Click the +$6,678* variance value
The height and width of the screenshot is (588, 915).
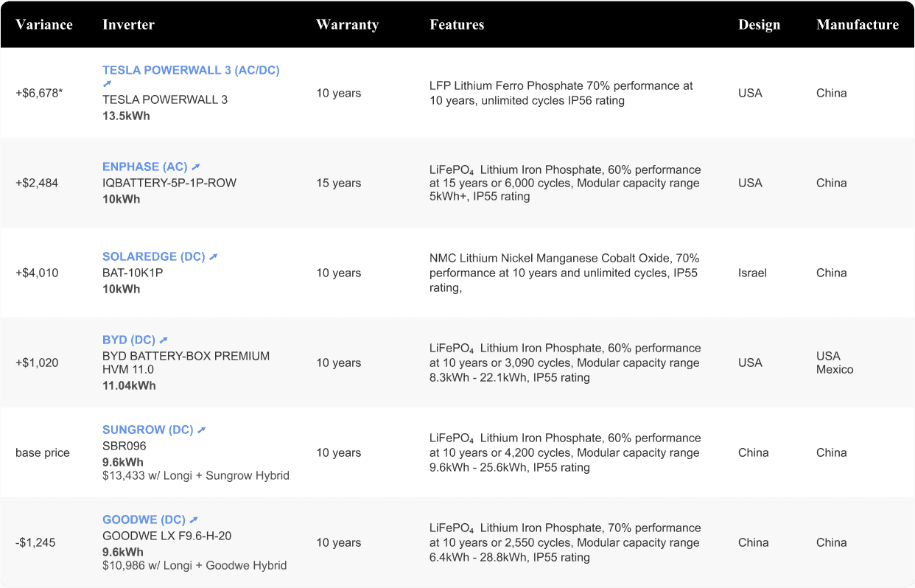click(39, 94)
